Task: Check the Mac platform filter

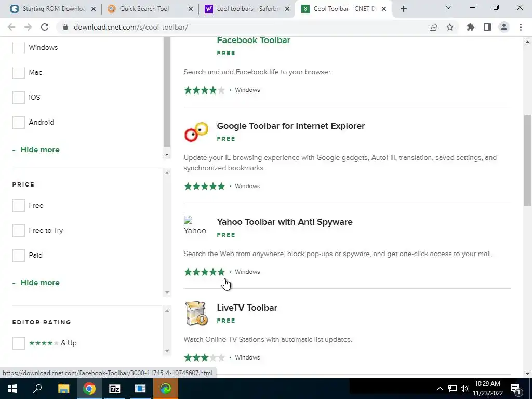Action: coord(19,73)
